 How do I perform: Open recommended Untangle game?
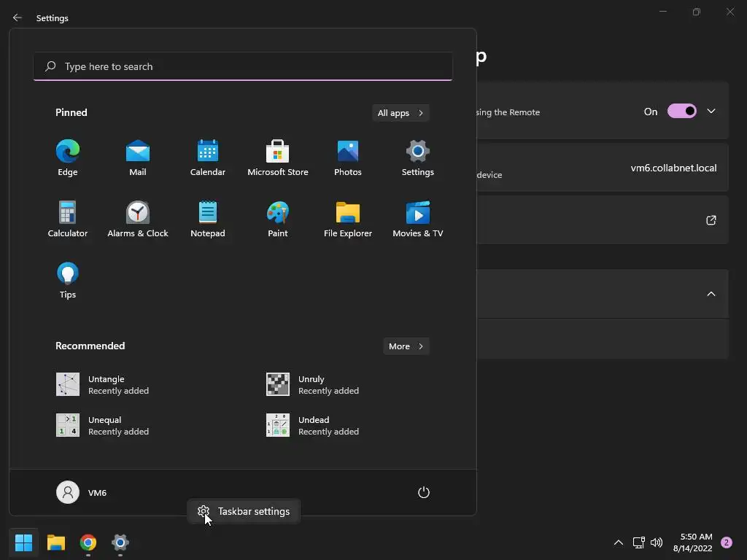pos(102,385)
